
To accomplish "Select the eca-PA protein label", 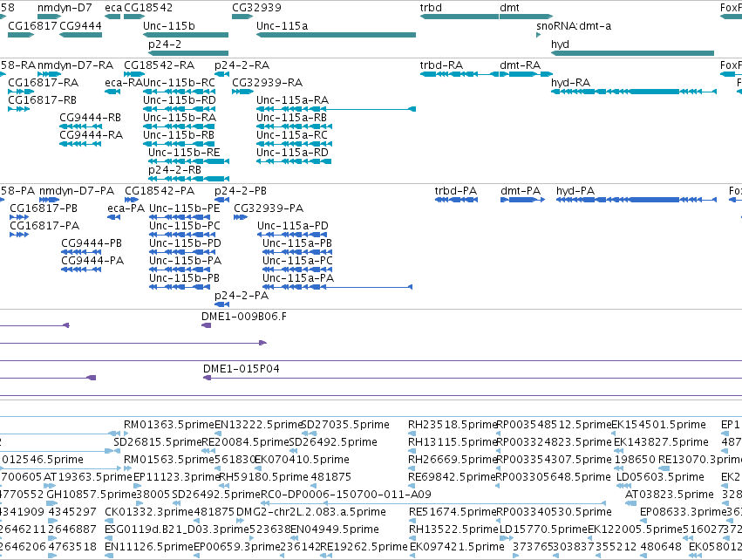I will 126,208.
